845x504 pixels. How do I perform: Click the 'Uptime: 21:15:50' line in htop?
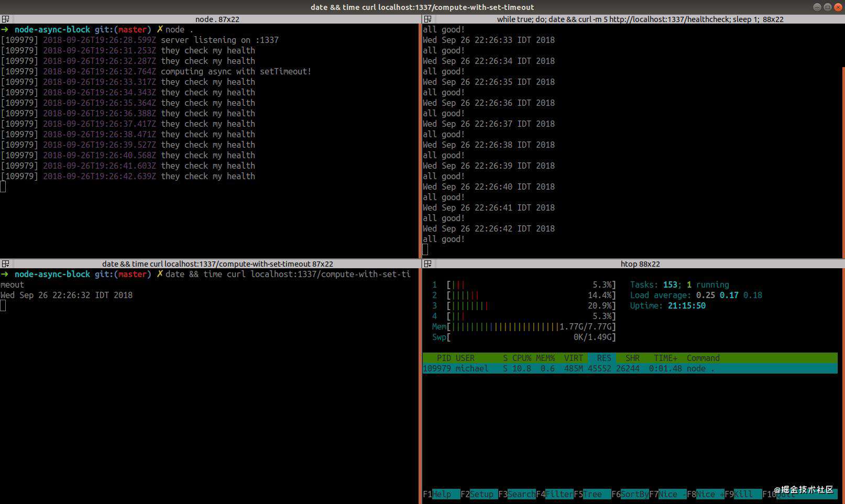[667, 305]
